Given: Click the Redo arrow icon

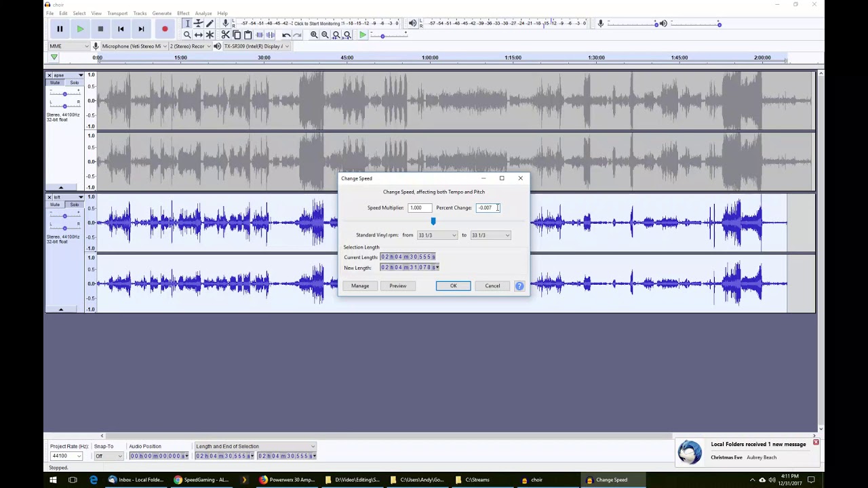Looking at the screenshot, I should point(297,35).
